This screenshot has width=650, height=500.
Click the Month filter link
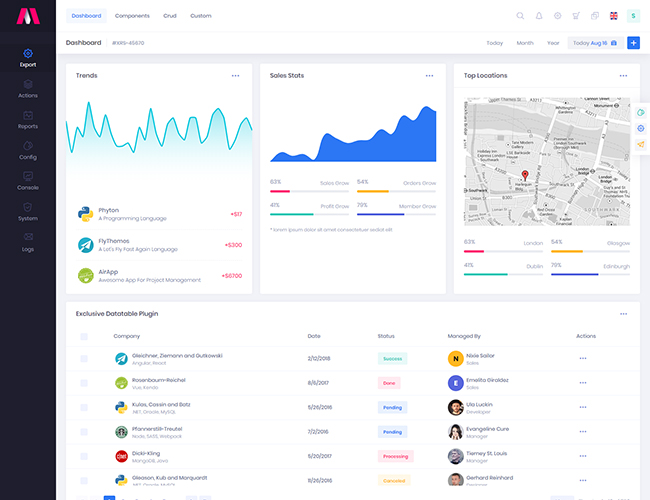coord(524,43)
